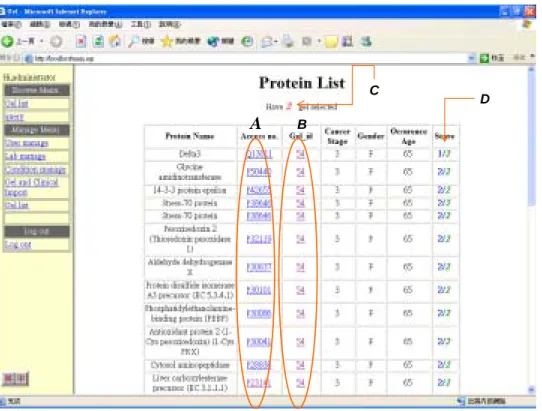Viewport: 542px width, 411px height.
Task: Click the Print printer icon in toolbar
Action: click(x=288, y=41)
